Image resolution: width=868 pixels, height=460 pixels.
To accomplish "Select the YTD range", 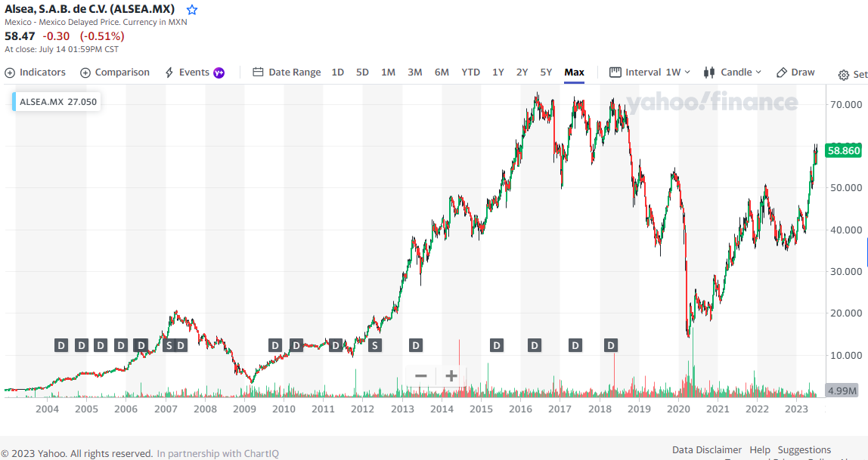I will [470, 73].
